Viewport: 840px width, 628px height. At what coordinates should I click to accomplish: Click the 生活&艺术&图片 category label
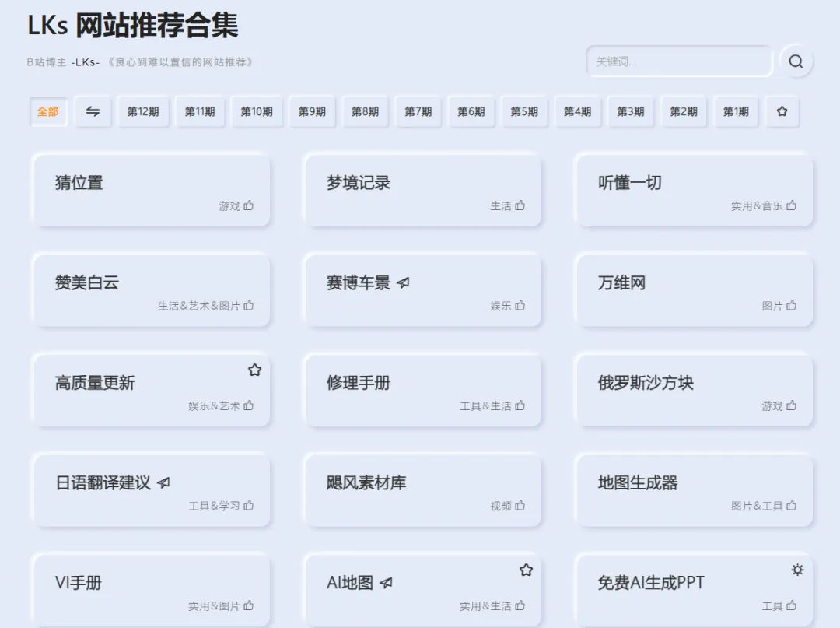(x=199, y=306)
